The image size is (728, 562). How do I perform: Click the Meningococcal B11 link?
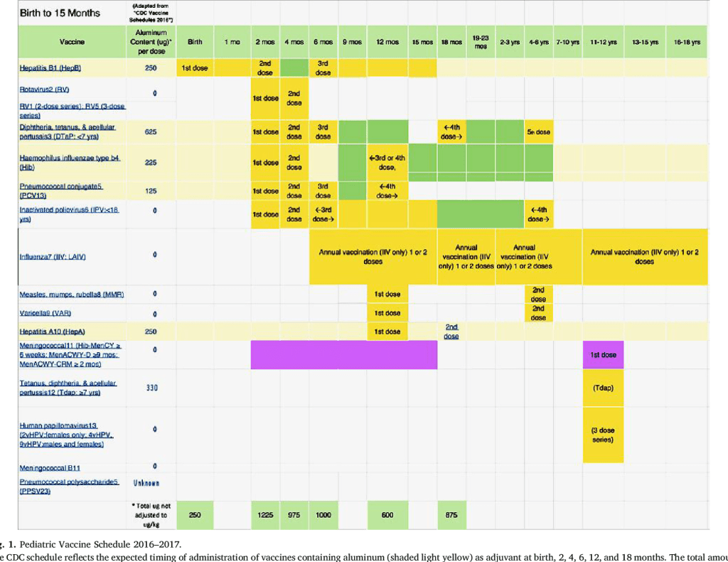50,467
